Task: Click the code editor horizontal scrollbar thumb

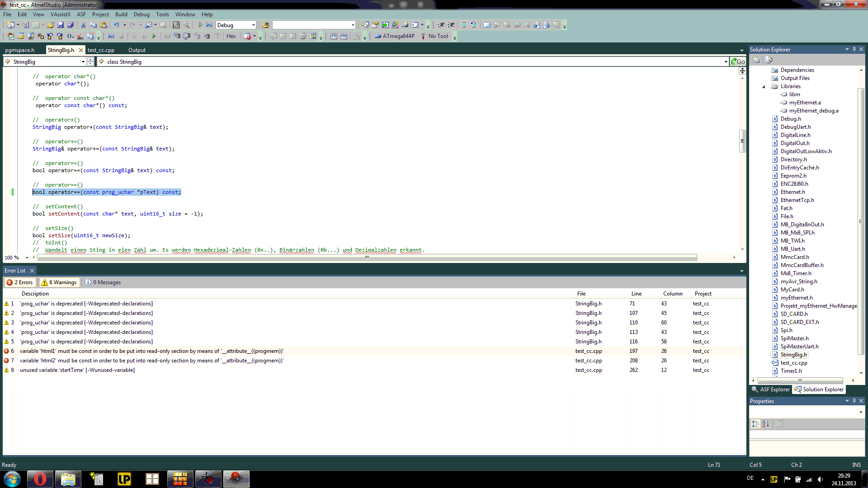Action: pos(367,258)
